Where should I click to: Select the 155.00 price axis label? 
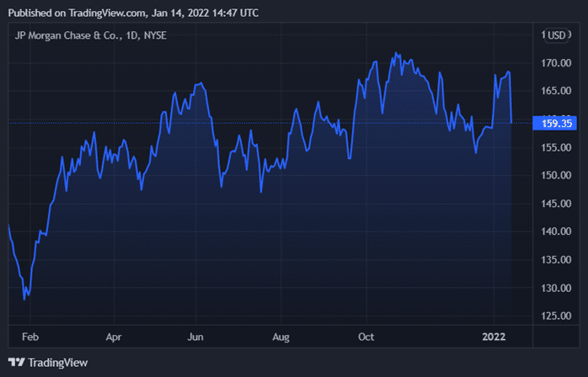coord(556,147)
